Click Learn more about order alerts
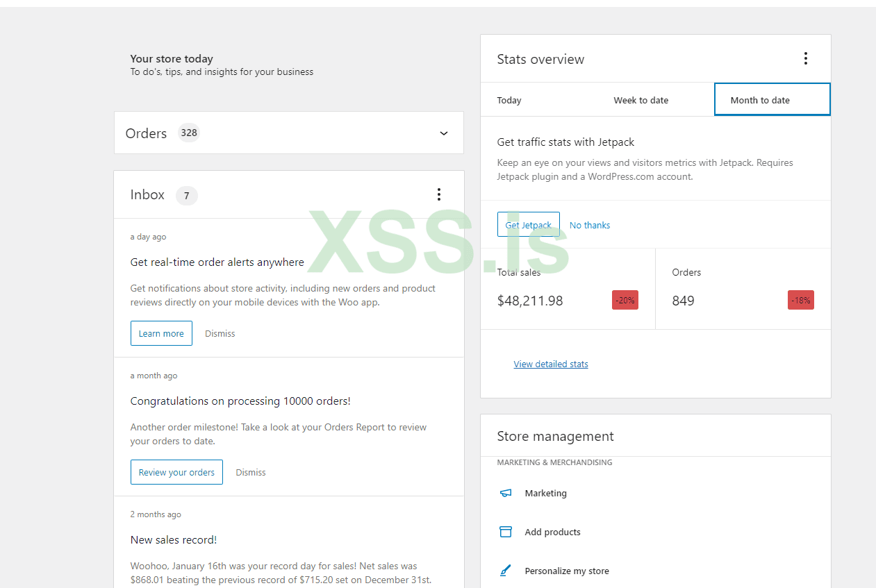This screenshot has height=588, width=876. [161, 333]
